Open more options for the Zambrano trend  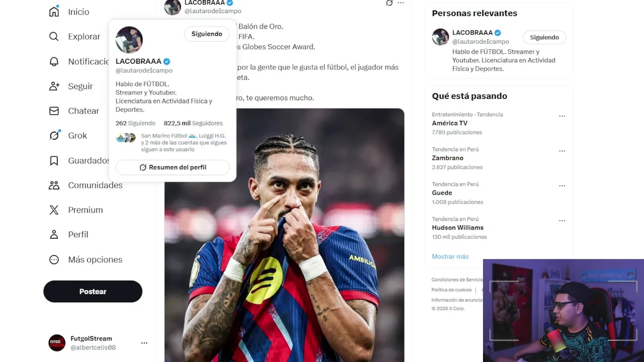click(562, 151)
